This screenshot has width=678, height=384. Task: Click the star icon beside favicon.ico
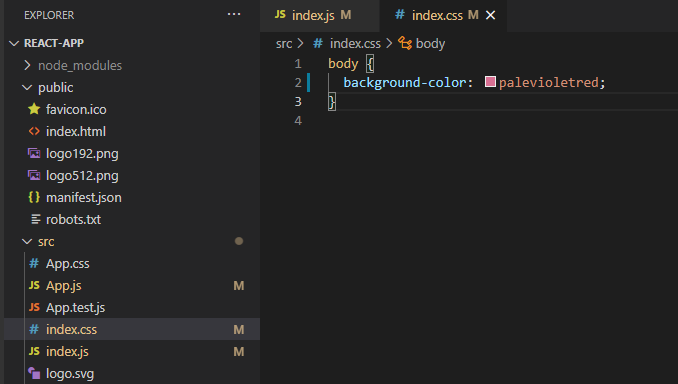(x=34, y=109)
